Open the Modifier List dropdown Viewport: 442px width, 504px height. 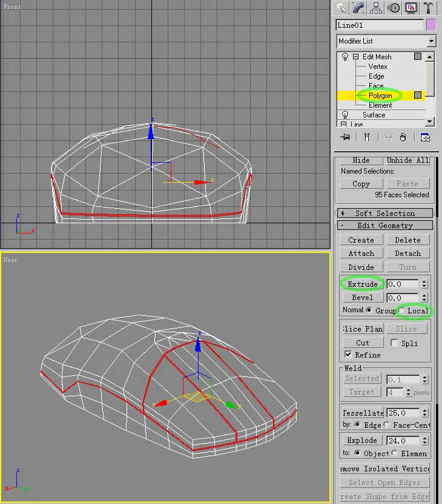431,41
